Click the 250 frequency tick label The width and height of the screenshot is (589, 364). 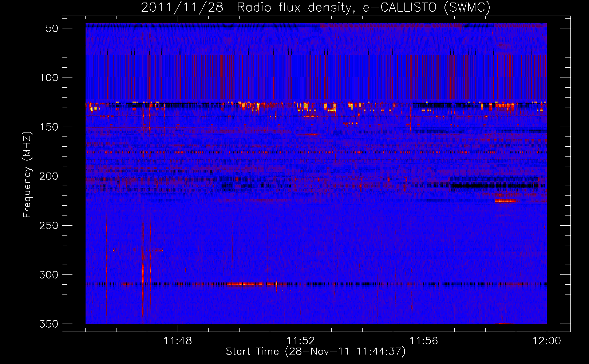(x=49, y=225)
